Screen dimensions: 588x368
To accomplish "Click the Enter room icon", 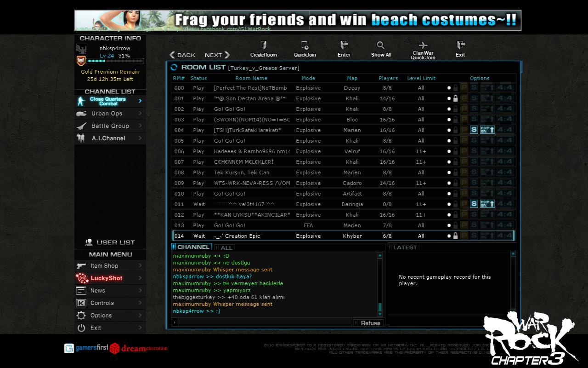I will click(344, 45).
